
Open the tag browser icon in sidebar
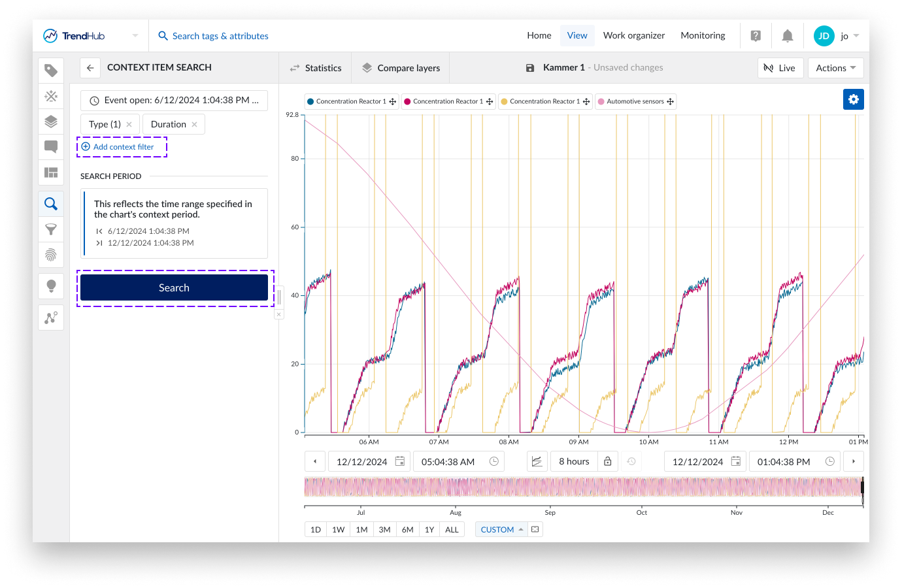point(51,71)
